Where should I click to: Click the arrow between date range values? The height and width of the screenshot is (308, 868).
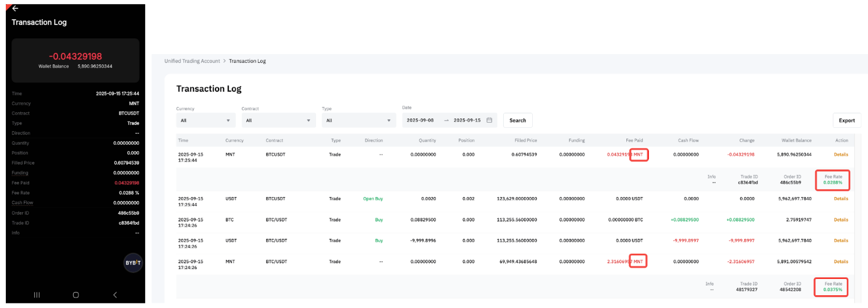pos(446,120)
